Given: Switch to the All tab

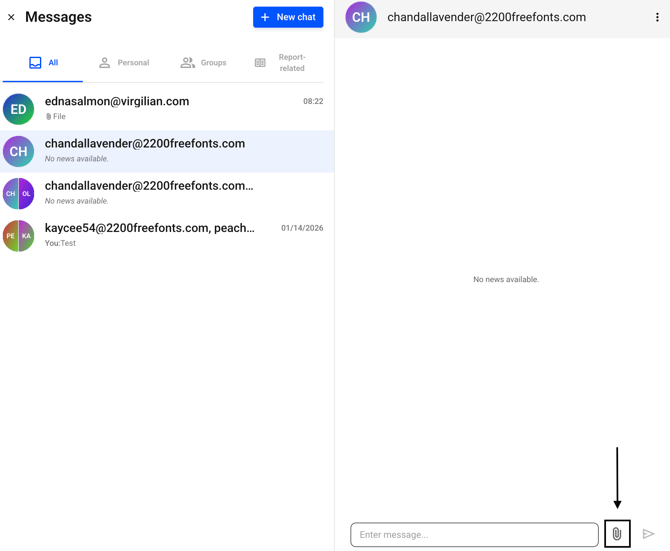Looking at the screenshot, I should (43, 63).
